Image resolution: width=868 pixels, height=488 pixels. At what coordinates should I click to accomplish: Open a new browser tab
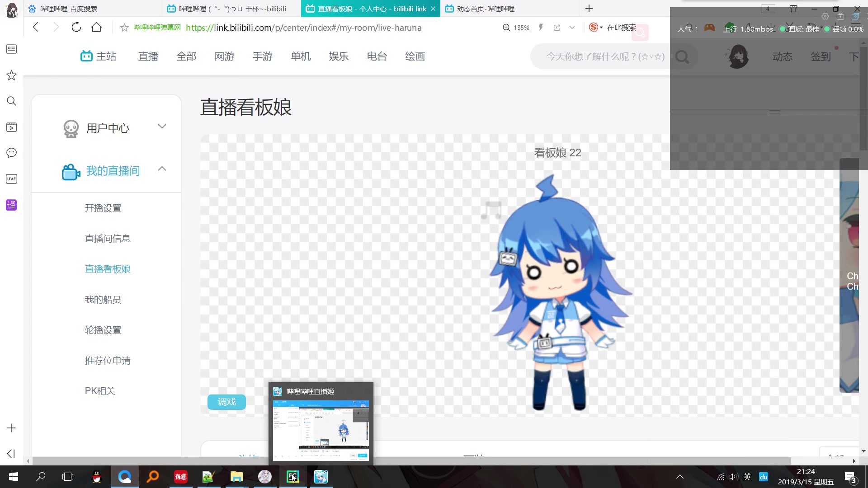point(589,9)
